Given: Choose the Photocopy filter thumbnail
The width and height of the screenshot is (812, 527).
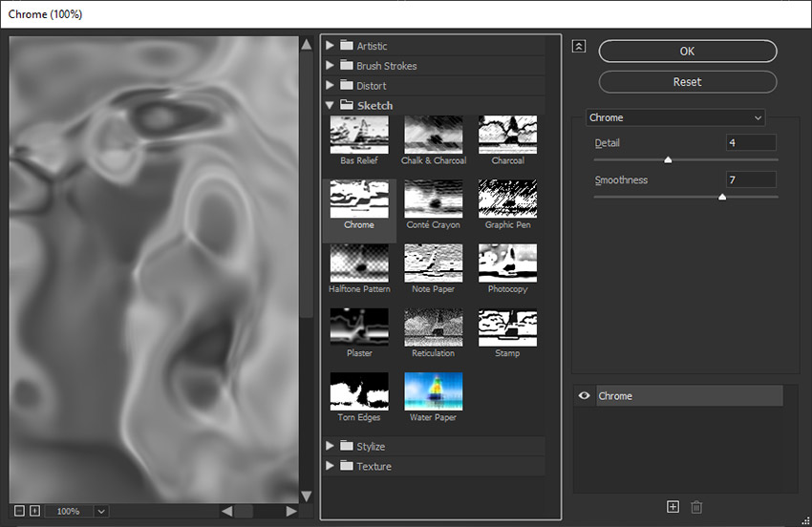Looking at the screenshot, I should click(507, 263).
